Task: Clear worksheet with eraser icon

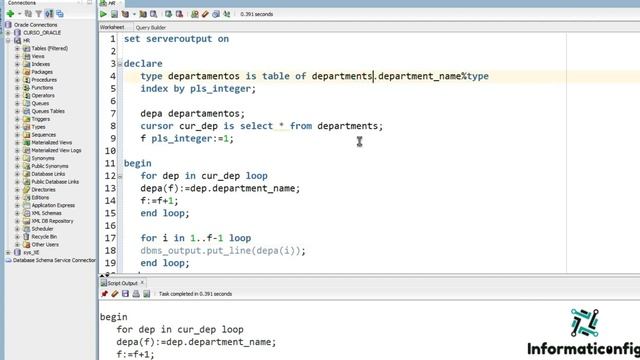Action: [205, 14]
